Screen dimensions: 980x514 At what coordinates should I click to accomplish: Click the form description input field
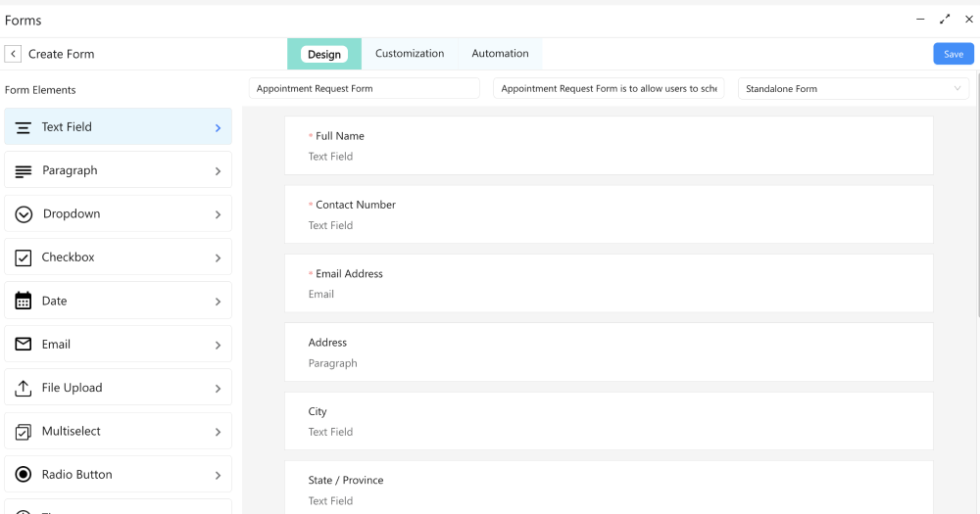click(x=609, y=89)
